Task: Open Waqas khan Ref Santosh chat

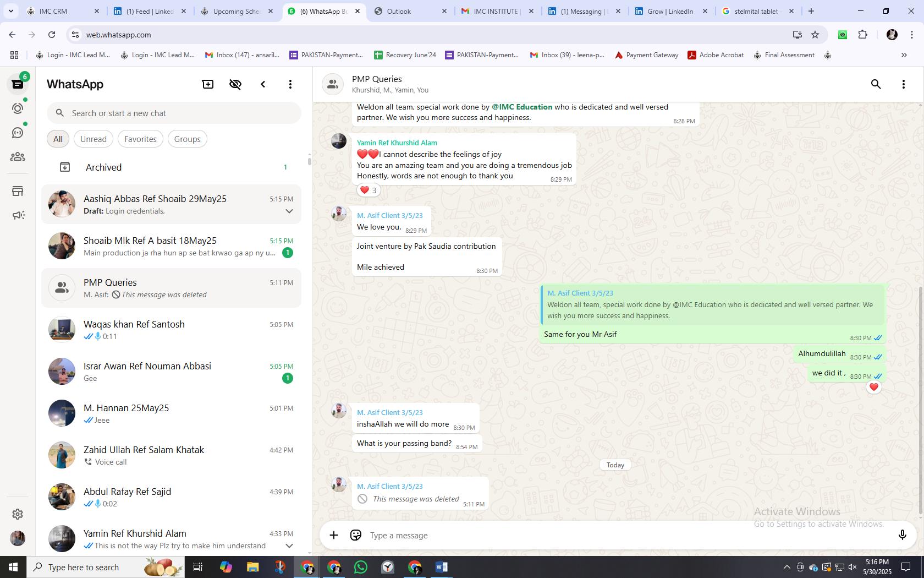Action: point(172,330)
